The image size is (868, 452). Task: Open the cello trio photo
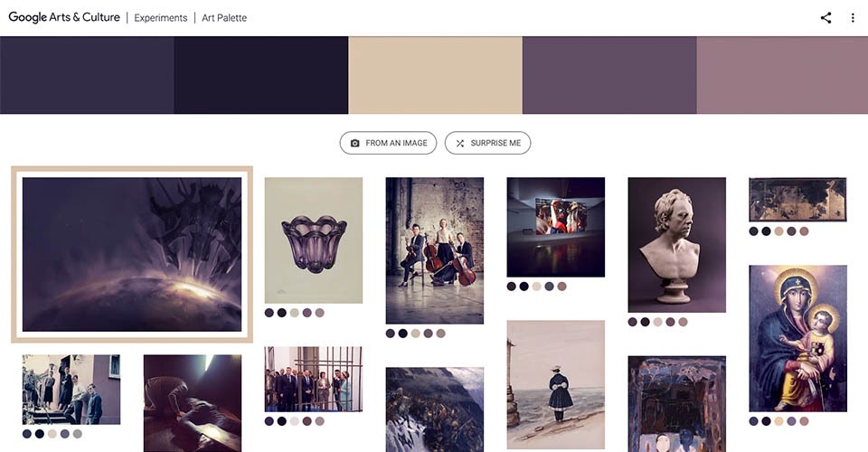click(x=435, y=250)
